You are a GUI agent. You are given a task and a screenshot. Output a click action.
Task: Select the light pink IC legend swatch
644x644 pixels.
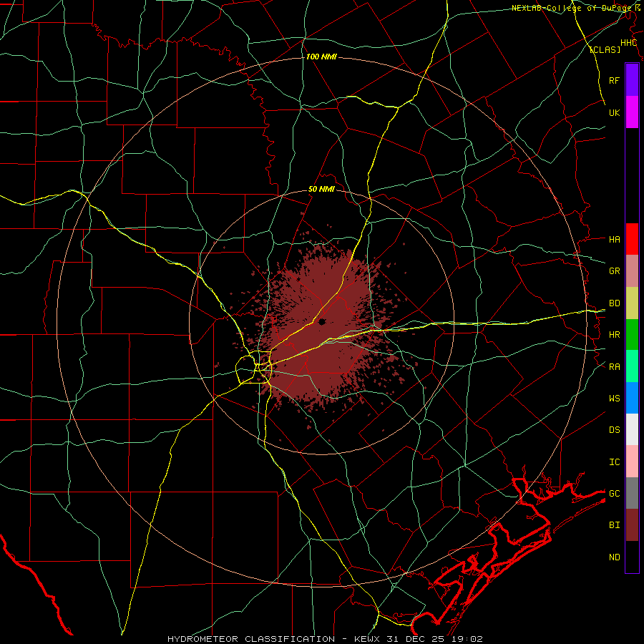(632, 462)
